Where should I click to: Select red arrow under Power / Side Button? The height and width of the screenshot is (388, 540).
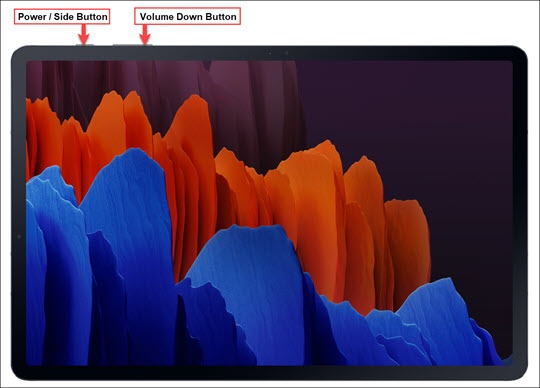[x=84, y=34]
